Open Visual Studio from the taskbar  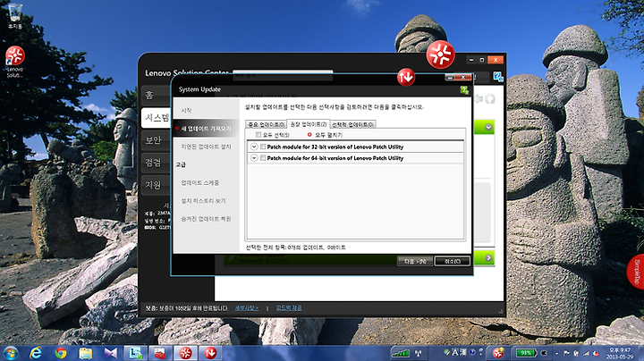coord(110,353)
